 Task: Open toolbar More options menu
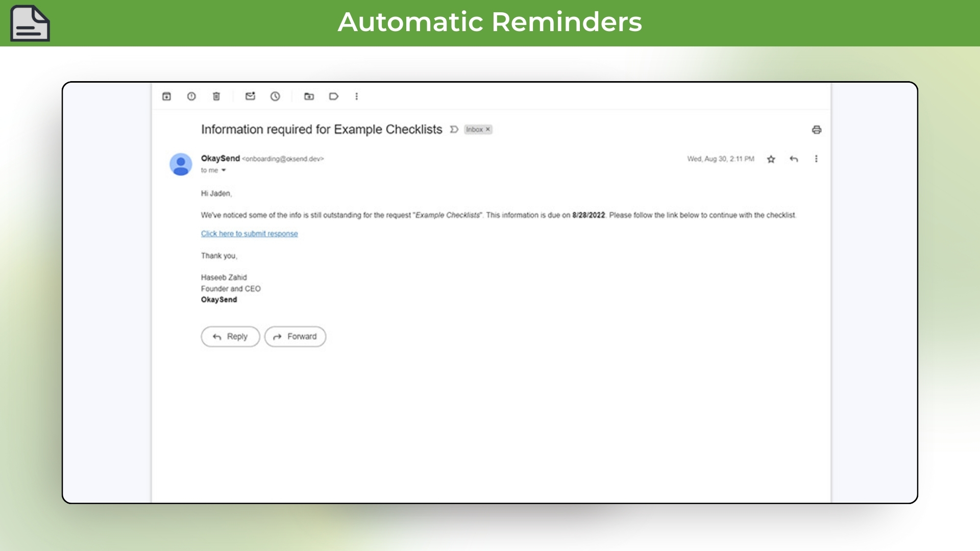click(357, 96)
